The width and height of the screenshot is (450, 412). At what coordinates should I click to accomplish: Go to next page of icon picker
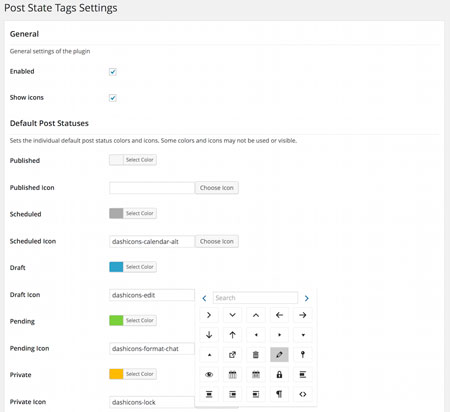click(306, 298)
